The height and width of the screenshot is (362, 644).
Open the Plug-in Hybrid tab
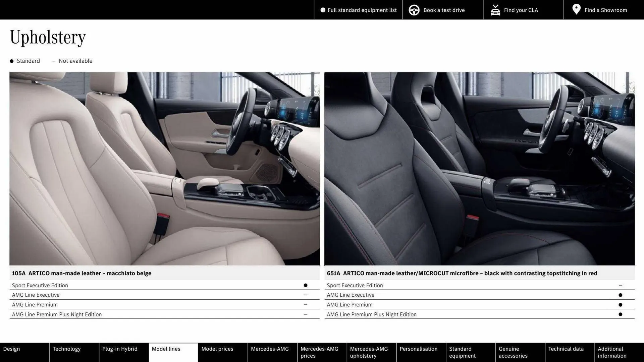pos(120,349)
